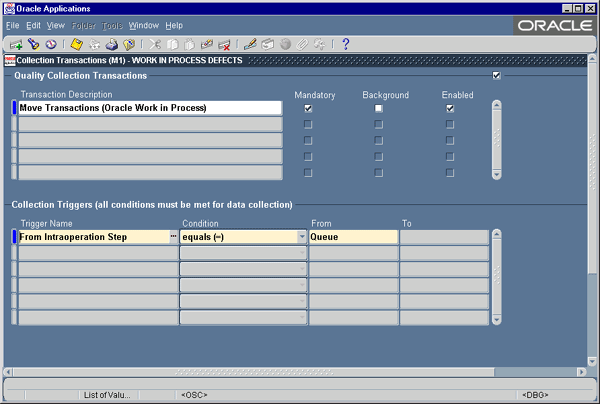The width and height of the screenshot is (600, 404).
Task: Toggle Mandatory checkbox for Move Transactions
Action: (308, 108)
